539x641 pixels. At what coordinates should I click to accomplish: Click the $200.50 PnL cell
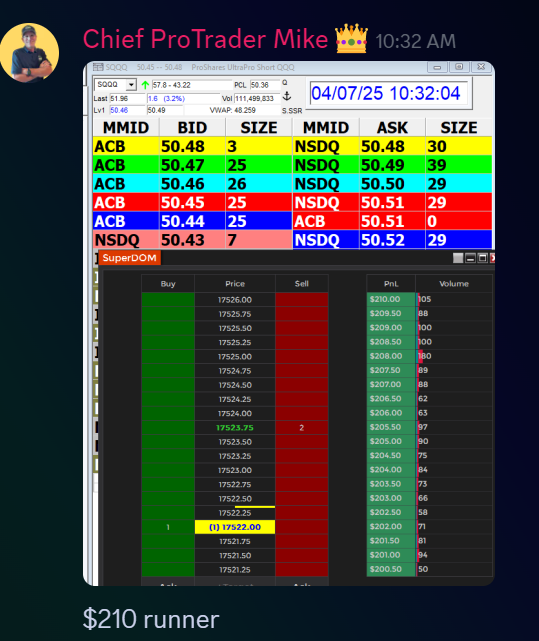pyautogui.click(x=391, y=569)
